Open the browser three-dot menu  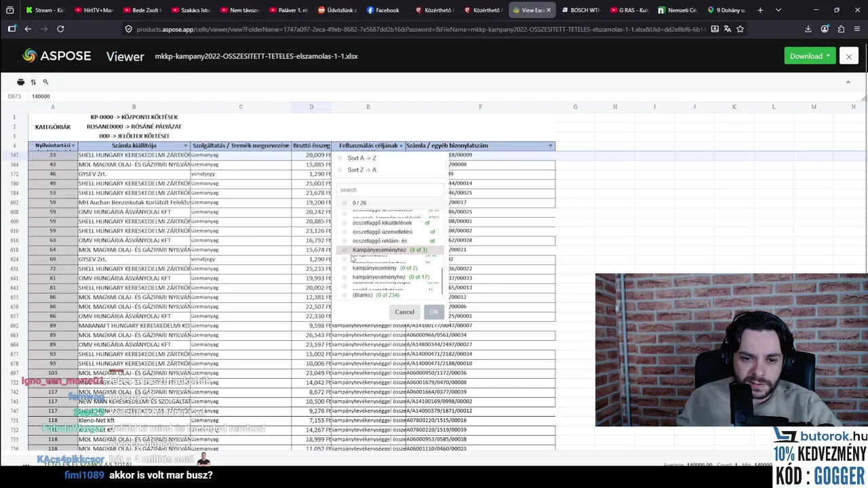[856, 29]
